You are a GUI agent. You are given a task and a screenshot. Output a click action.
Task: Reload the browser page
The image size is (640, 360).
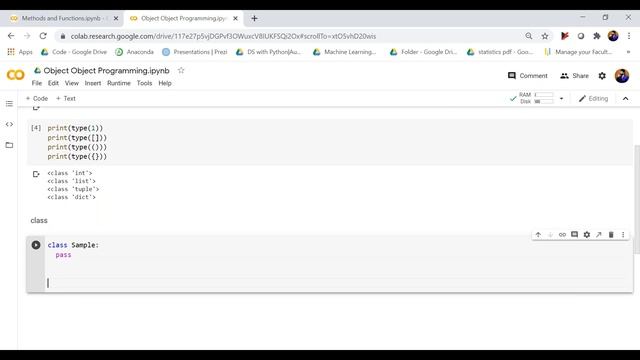(x=43, y=36)
